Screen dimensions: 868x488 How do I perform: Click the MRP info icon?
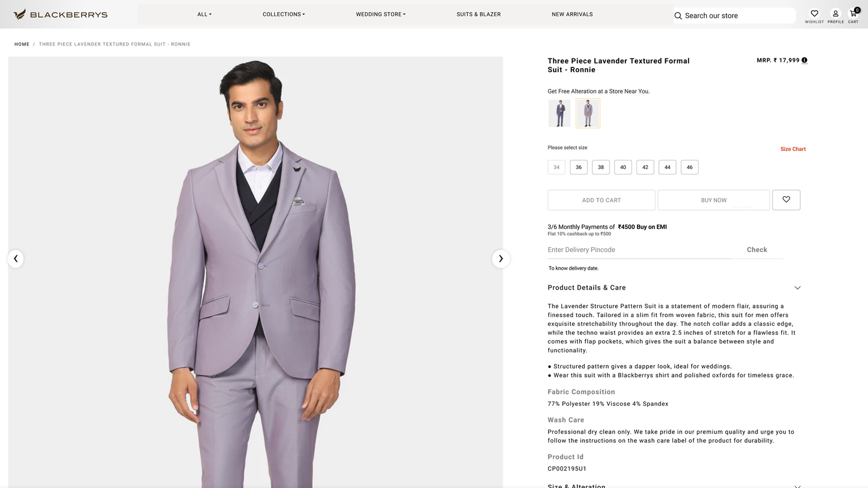[804, 60]
